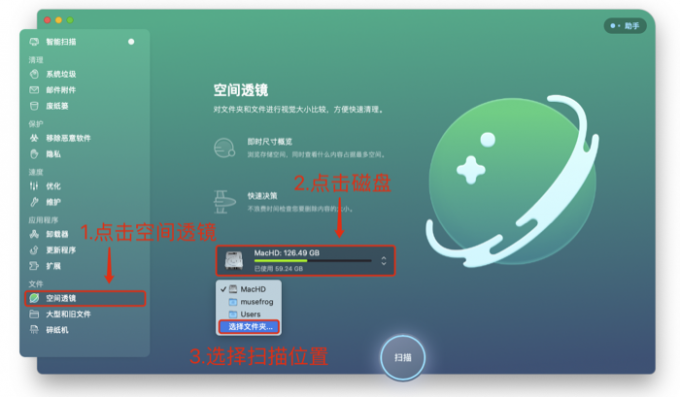
Task: Click the 快速决策 feature title
Action: (262, 196)
